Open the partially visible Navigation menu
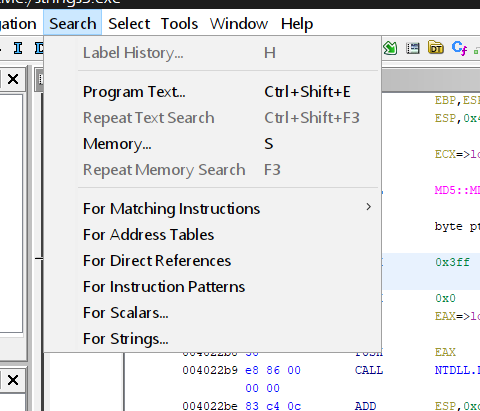 (18, 24)
